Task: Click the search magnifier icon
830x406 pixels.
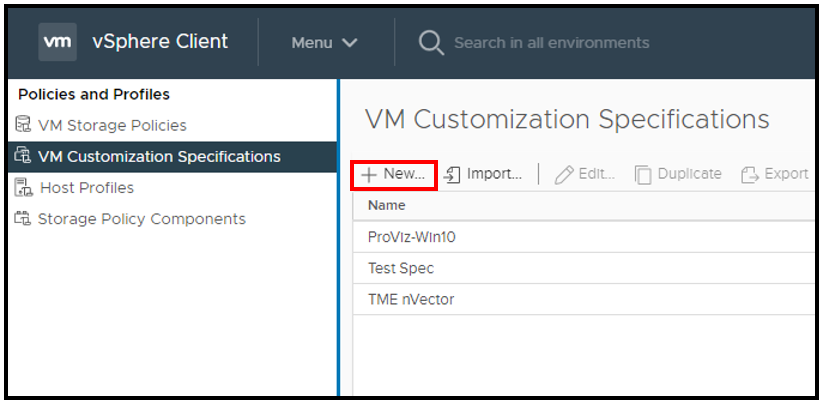Action: (x=431, y=42)
